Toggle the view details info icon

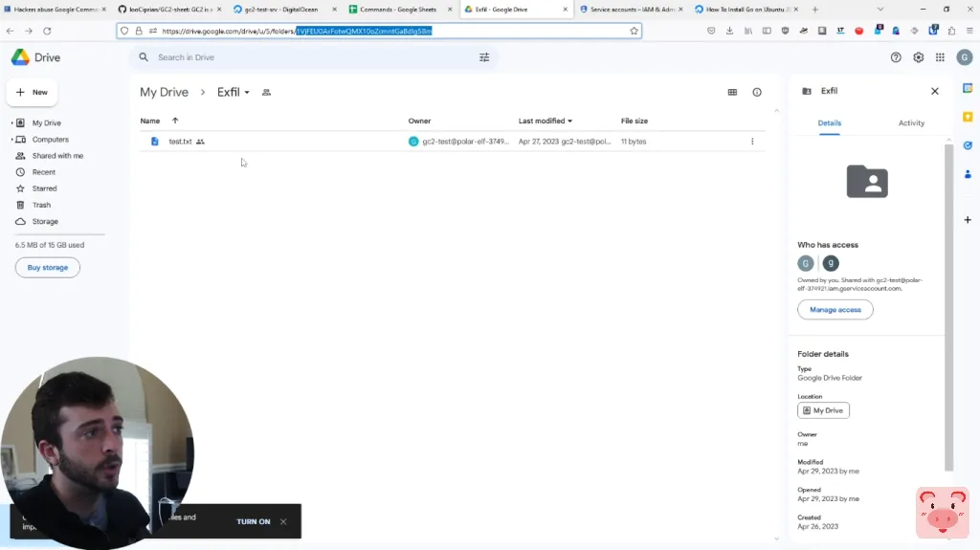click(x=757, y=93)
